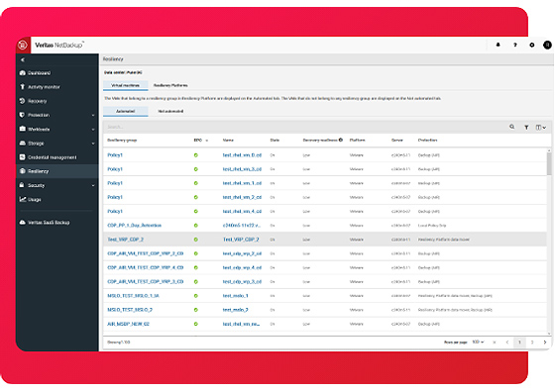Click the Veritas logo icon
Screen dimensions: 555x392
[23, 45]
